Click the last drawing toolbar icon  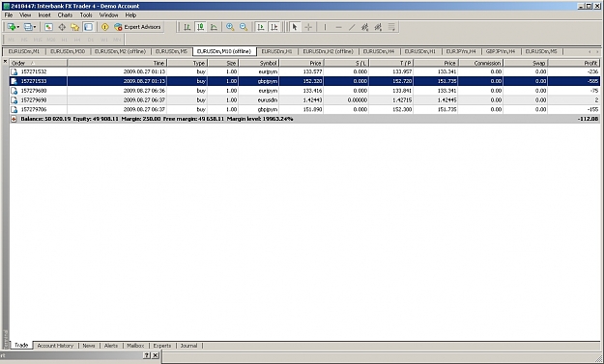(391, 27)
